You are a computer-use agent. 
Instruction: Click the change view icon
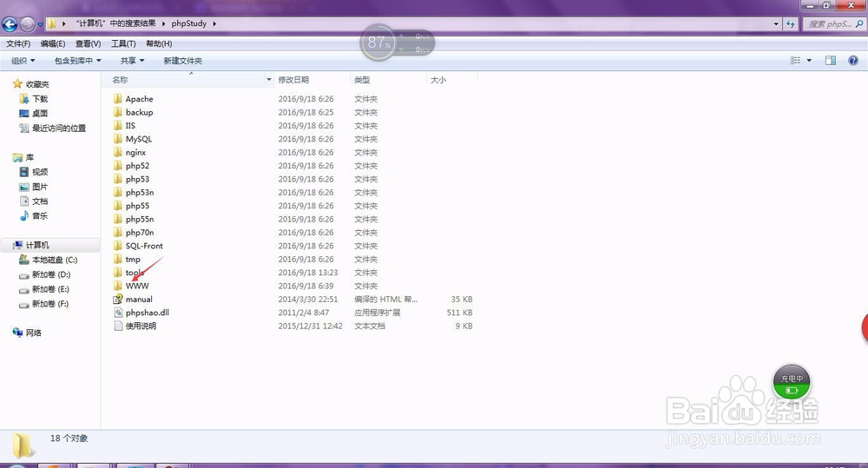[795, 61]
